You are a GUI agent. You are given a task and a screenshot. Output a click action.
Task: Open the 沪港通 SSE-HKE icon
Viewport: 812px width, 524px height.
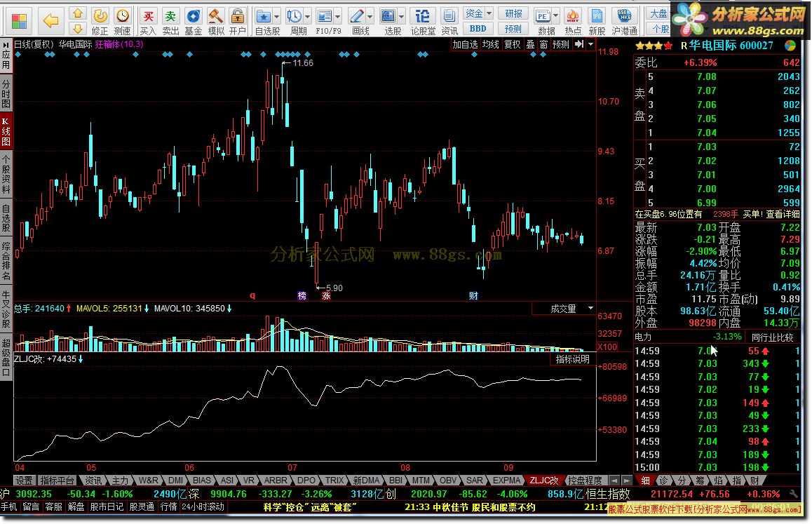coord(625,22)
